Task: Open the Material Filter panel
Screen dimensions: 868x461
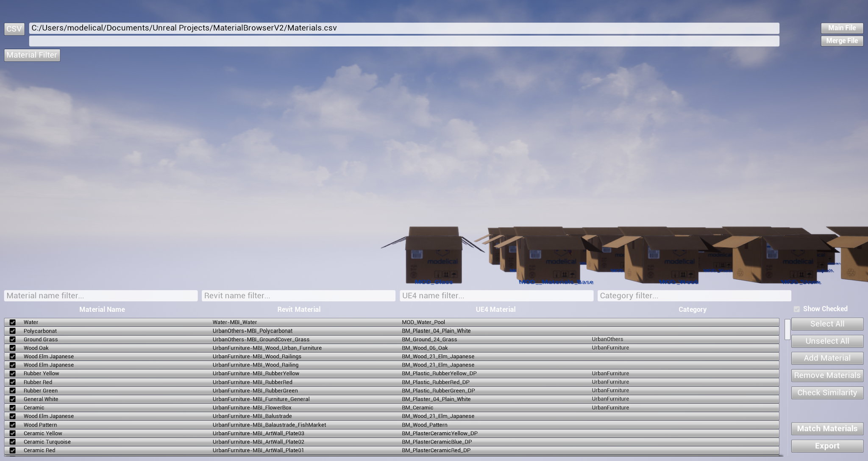Action: [32, 55]
